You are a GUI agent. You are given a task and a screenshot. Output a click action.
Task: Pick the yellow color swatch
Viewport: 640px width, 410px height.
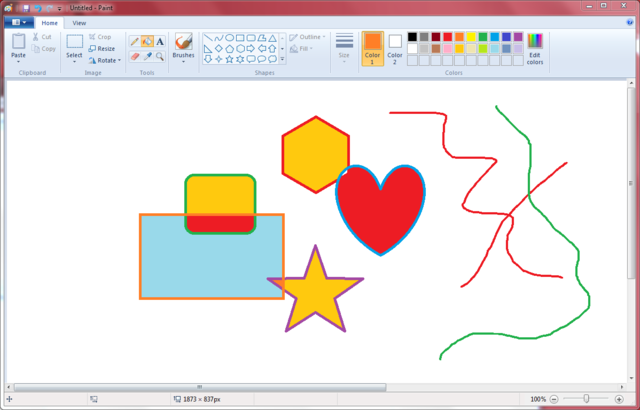471,37
